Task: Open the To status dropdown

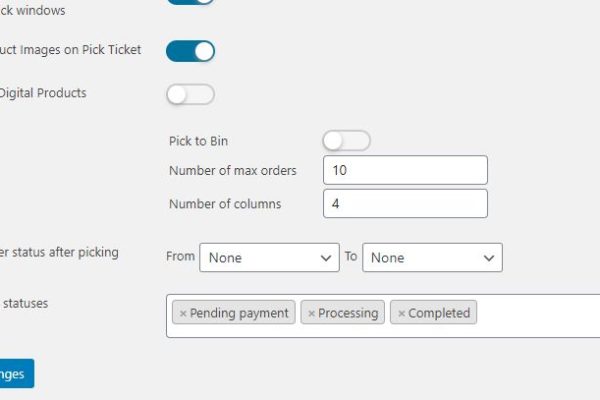Action: pyautogui.click(x=432, y=257)
